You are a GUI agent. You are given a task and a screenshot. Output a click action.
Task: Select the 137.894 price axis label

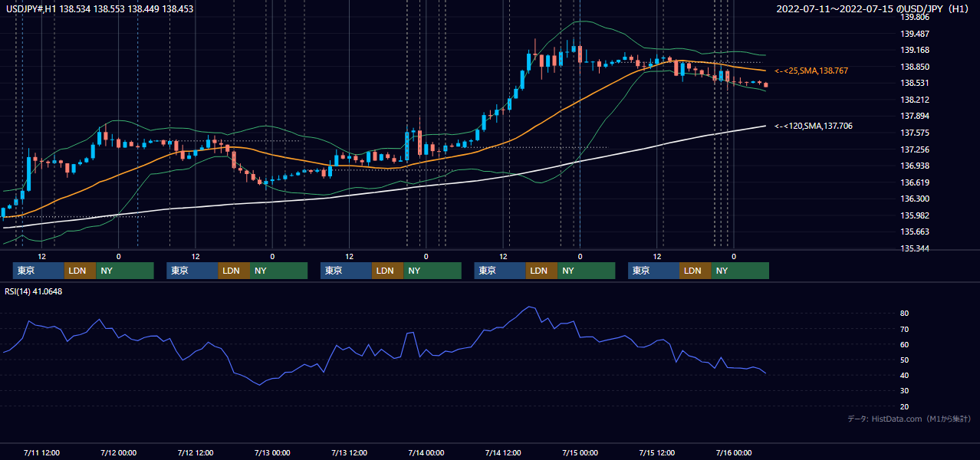click(x=913, y=117)
